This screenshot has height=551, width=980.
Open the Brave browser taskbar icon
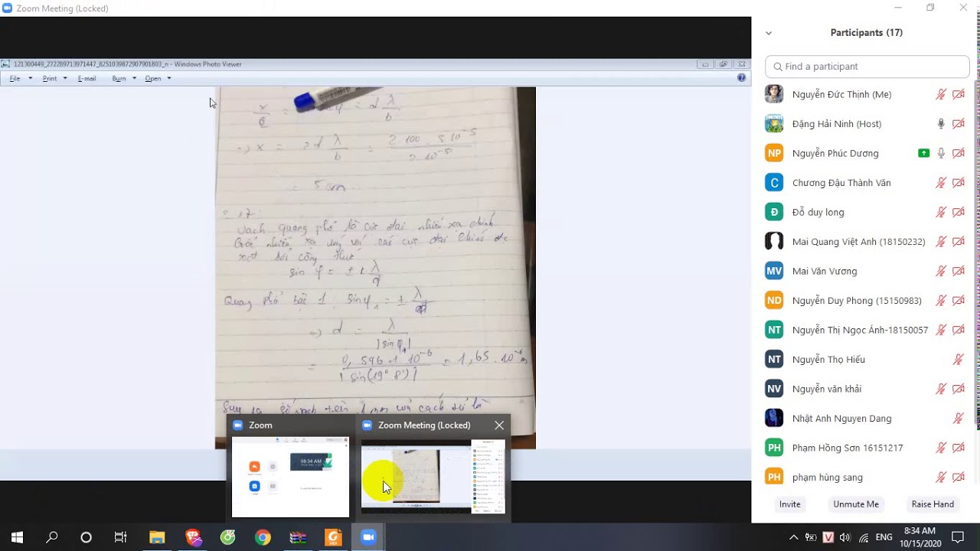pos(193,537)
